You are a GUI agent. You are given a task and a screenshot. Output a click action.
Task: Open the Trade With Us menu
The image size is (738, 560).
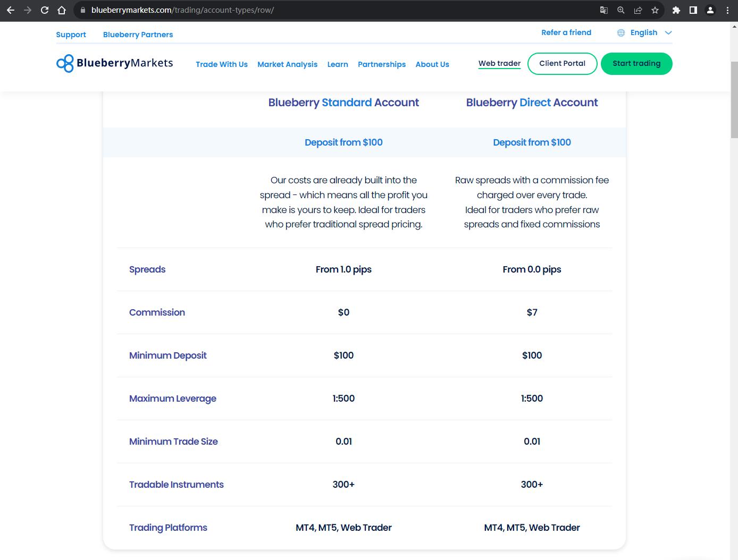click(222, 64)
